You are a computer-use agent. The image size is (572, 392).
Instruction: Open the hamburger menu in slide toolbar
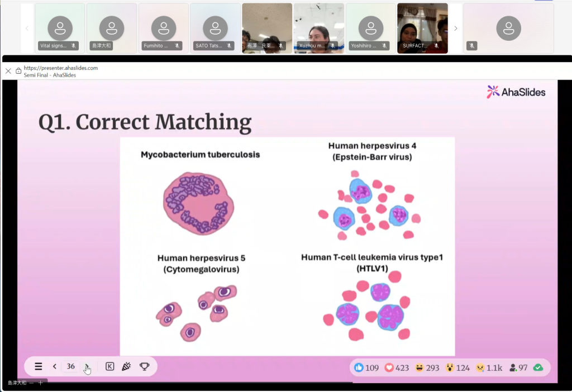pos(39,366)
